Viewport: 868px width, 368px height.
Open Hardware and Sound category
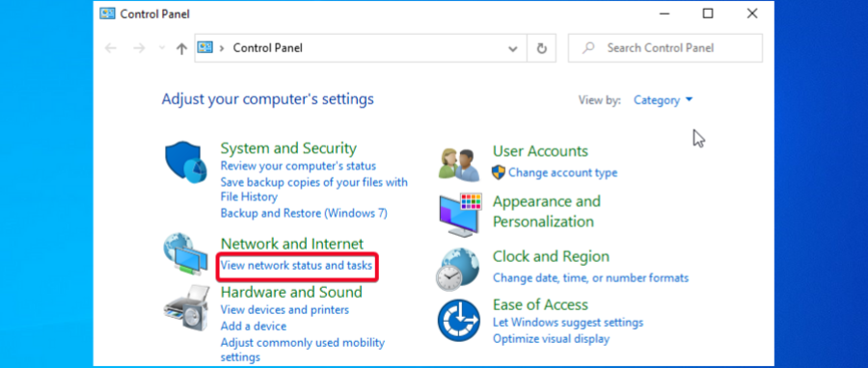click(291, 292)
